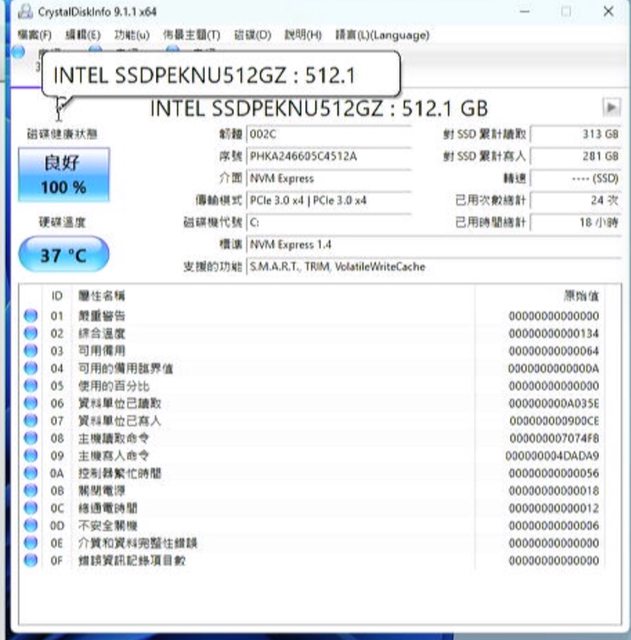The image size is (631, 640).
Task: Click status orb for attribute 02 綜合溫度
Action: pyautogui.click(x=31, y=333)
